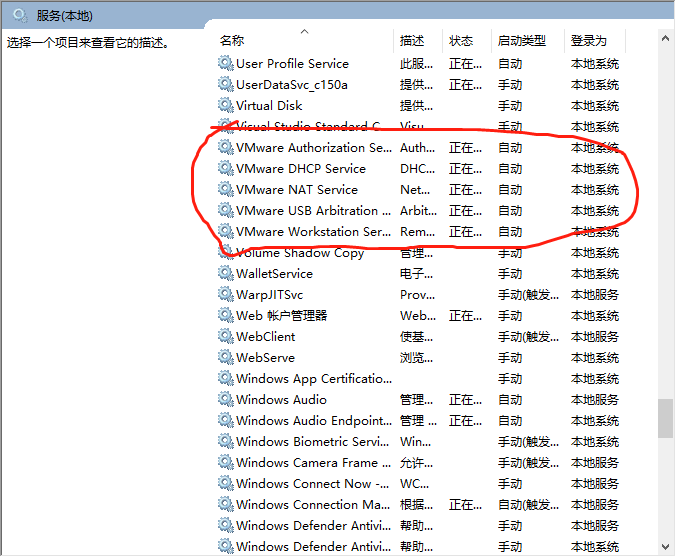This screenshot has height=557, width=676.
Task: Select Windows Camera Frame service name
Action: (x=314, y=463)
